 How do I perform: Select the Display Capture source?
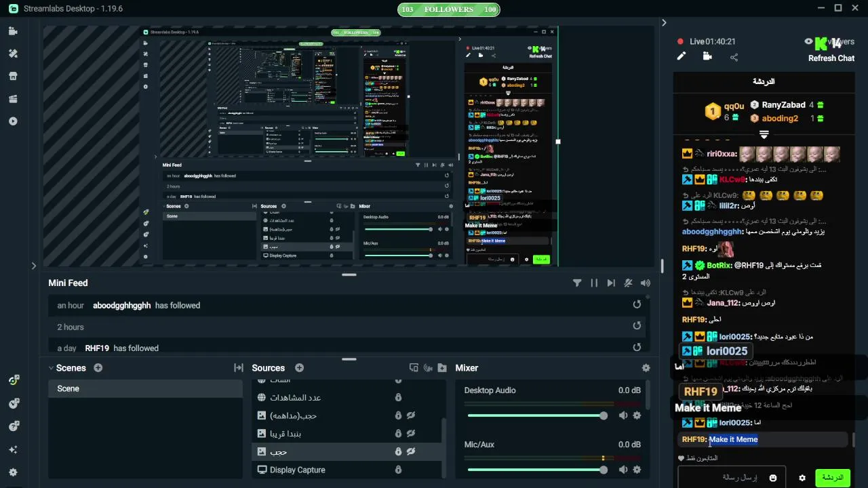(347, 470)
